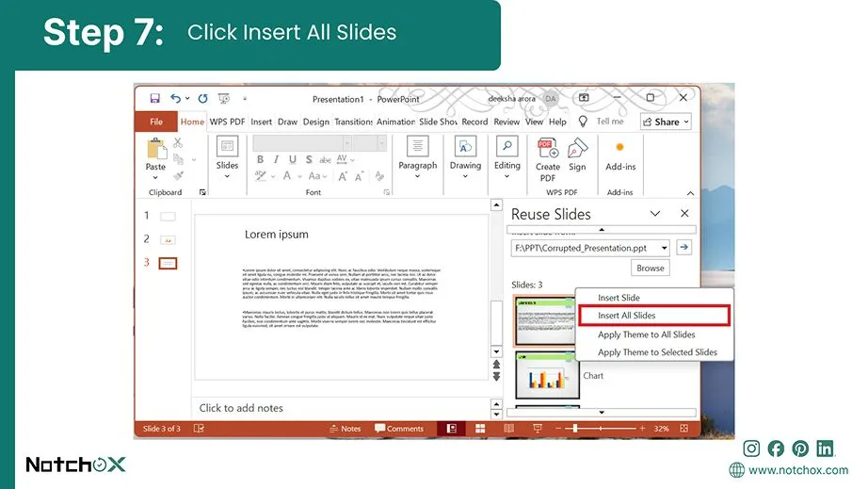Toggle the Notes pane from status bar
This screenshot has height=489, width=868.
coord(345,429)
